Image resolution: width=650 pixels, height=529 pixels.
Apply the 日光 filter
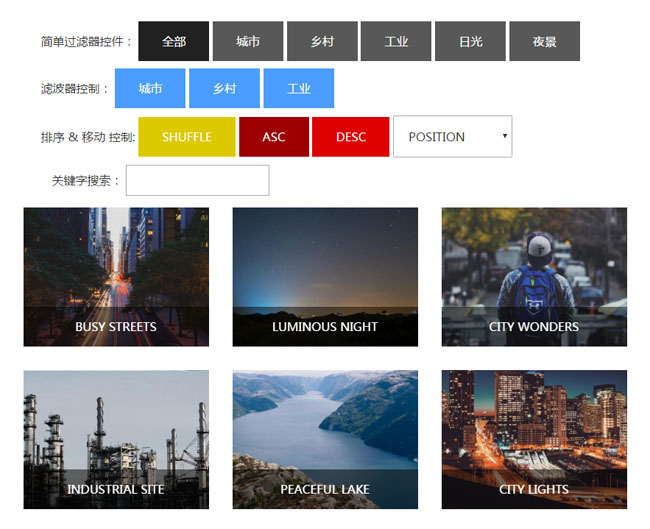coord(470,41)
